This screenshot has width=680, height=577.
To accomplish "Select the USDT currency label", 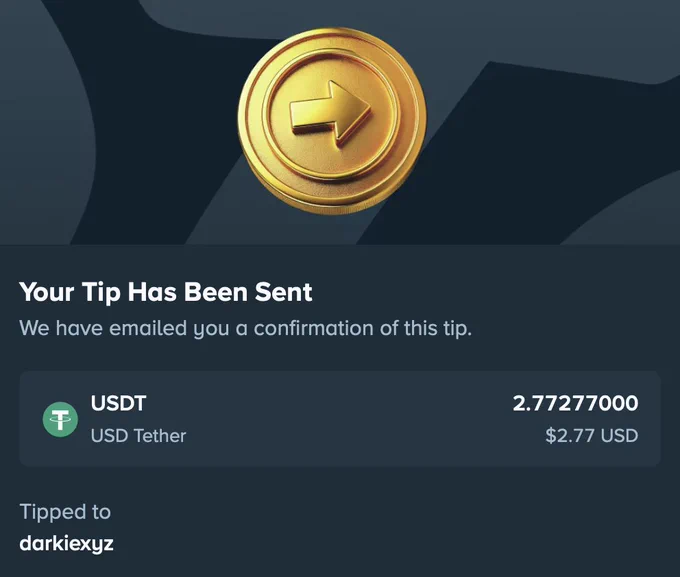I will (x=118, y=403).
